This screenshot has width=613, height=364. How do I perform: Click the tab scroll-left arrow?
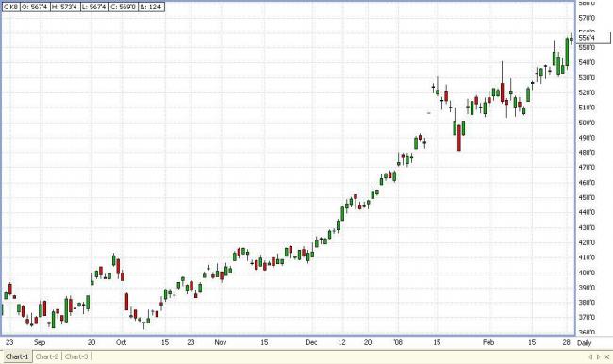[x=590, y=356]
